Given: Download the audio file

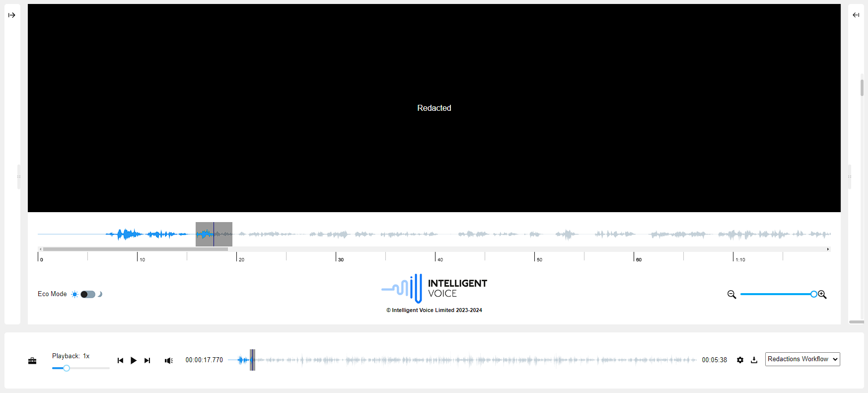Looking at the screenshot, I should (x=754, y=360).
